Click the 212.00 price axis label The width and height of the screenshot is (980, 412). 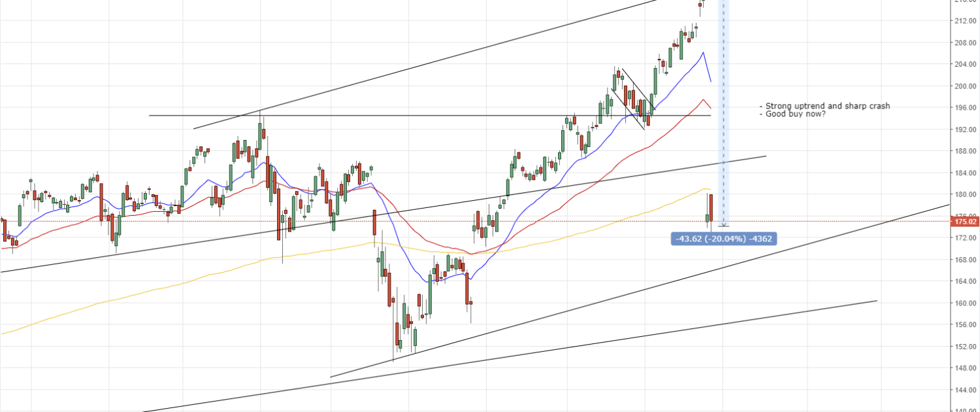965,21
